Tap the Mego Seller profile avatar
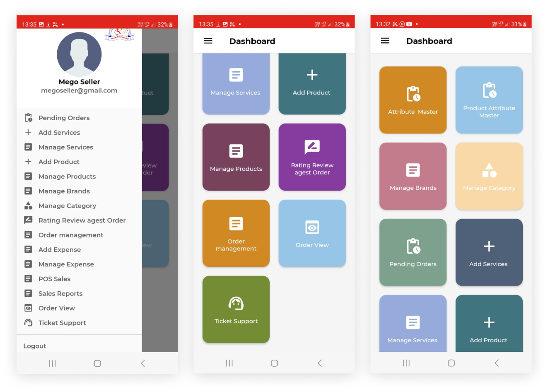The image size is (548, 392). 79,54
